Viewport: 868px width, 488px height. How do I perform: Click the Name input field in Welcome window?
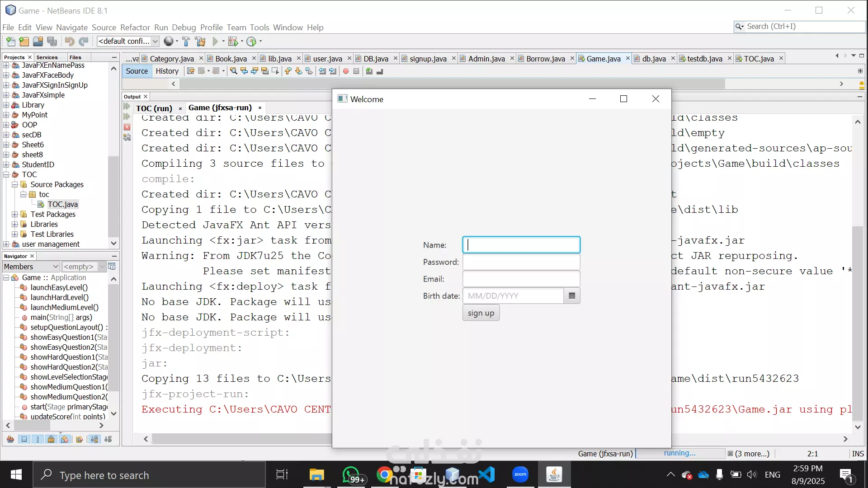click(x=521, y=245)
